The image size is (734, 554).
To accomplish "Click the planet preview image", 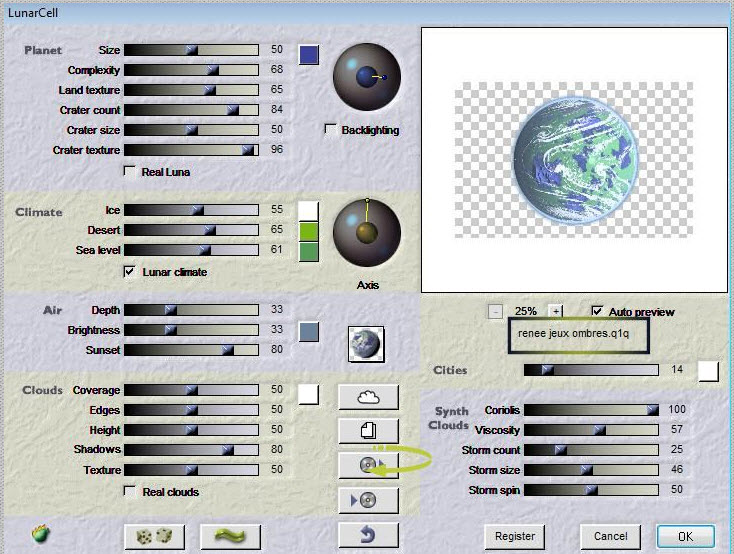I will [574, 160].
